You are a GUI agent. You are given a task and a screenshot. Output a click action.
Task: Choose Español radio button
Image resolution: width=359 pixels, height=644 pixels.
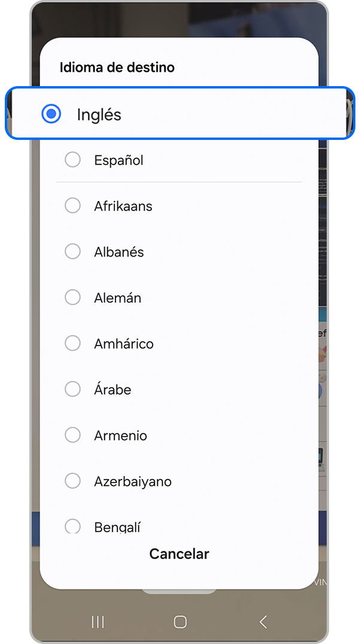(72, 160)
